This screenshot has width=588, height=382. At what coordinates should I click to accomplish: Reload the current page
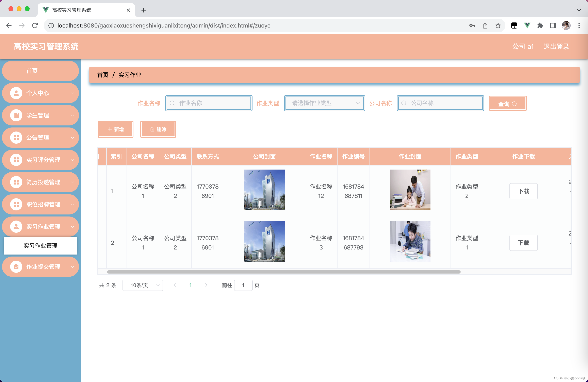click(x=35, y=25)
